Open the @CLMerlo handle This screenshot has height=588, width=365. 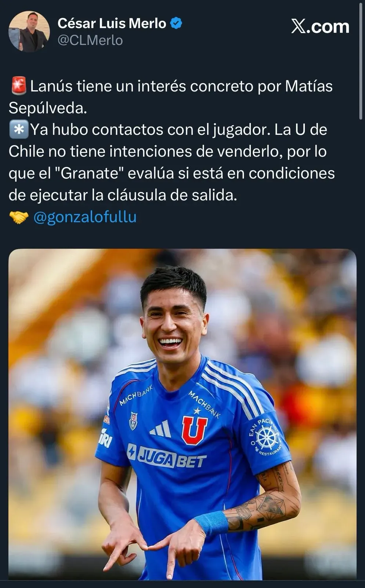click(90, 40)
